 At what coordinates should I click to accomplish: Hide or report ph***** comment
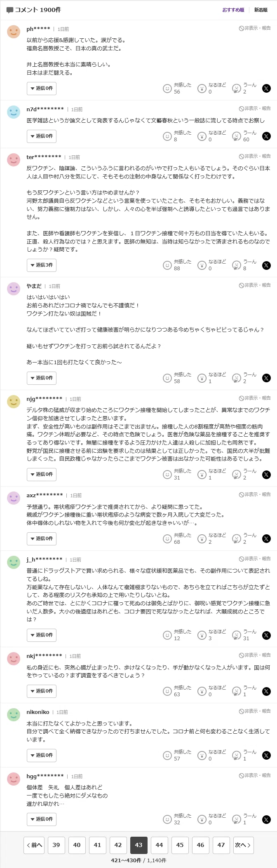click(255, 28)
